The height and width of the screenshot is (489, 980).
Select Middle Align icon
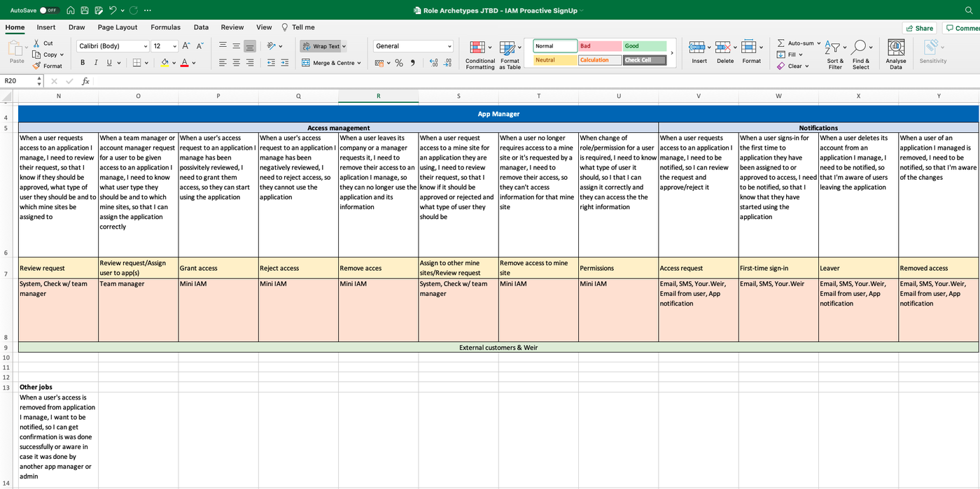click(236, 45)
